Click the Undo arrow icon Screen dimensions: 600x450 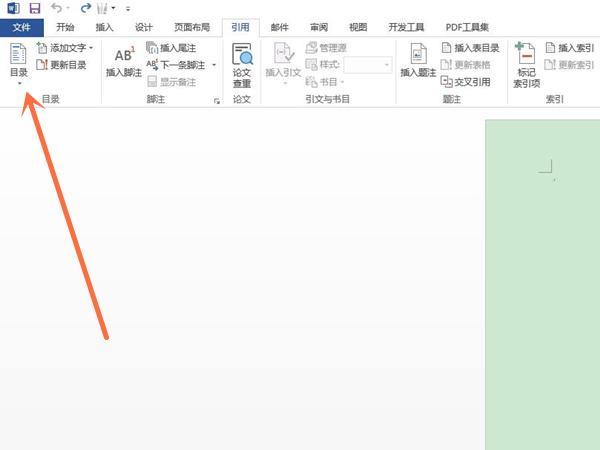click(56, 8)
